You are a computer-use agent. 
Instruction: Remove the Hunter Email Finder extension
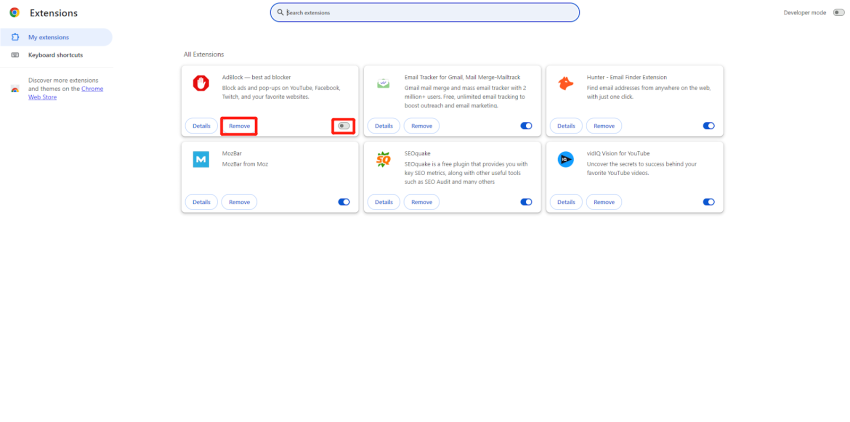[x=604, y=126]
